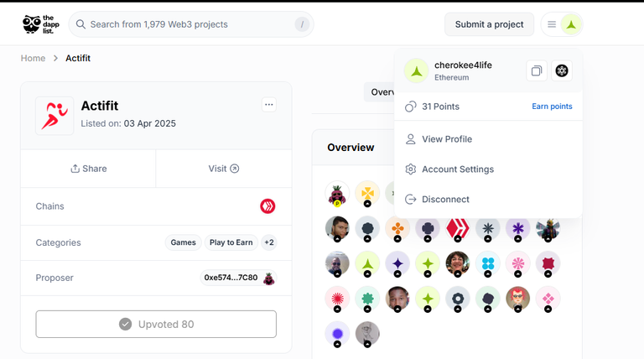Focus the Search Web3 projects field
644x359 pixels.
pos(191,24)
